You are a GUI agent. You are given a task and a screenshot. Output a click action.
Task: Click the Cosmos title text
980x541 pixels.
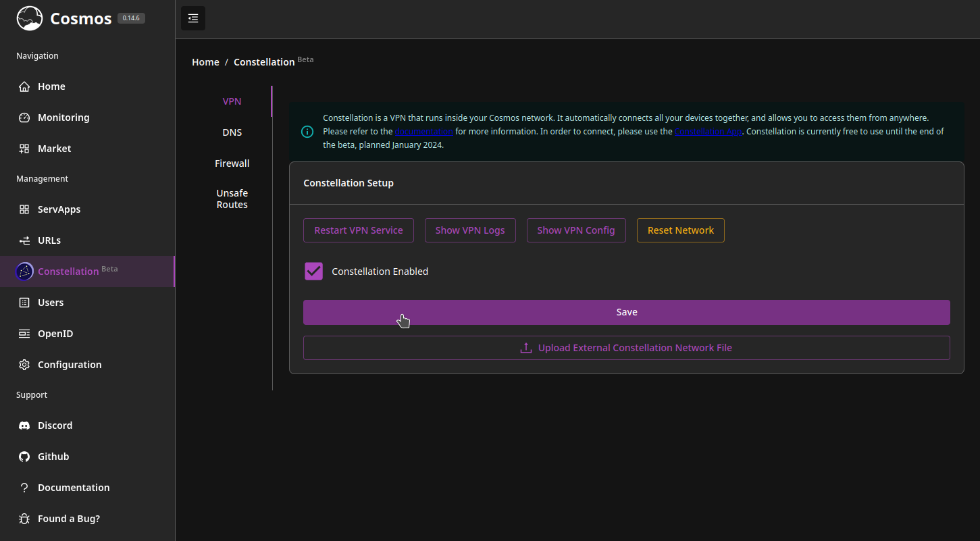tap(81, 19)
